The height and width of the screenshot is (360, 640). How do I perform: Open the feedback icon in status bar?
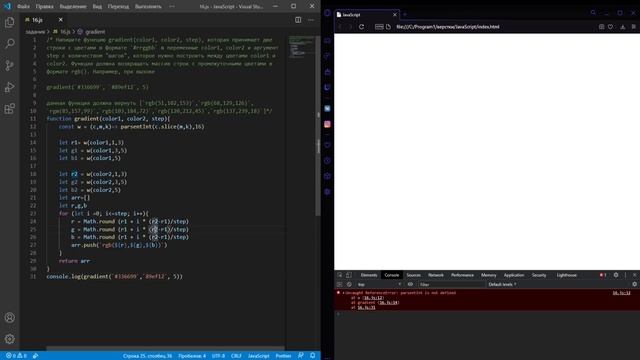tap(300, 356)
